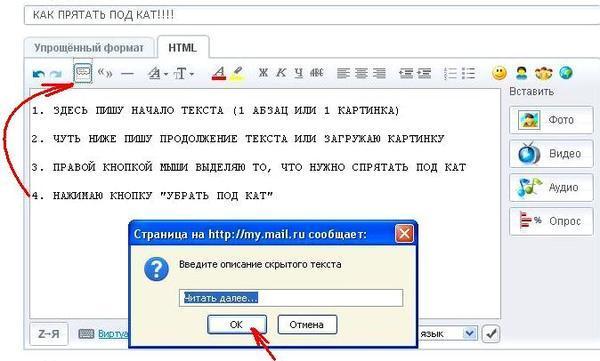
Task: Click the Аудио insert button
Action: click(x=551, y=188)
